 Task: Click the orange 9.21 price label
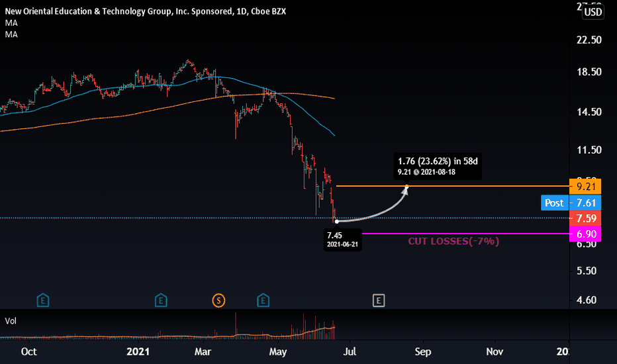click(585, 187)
